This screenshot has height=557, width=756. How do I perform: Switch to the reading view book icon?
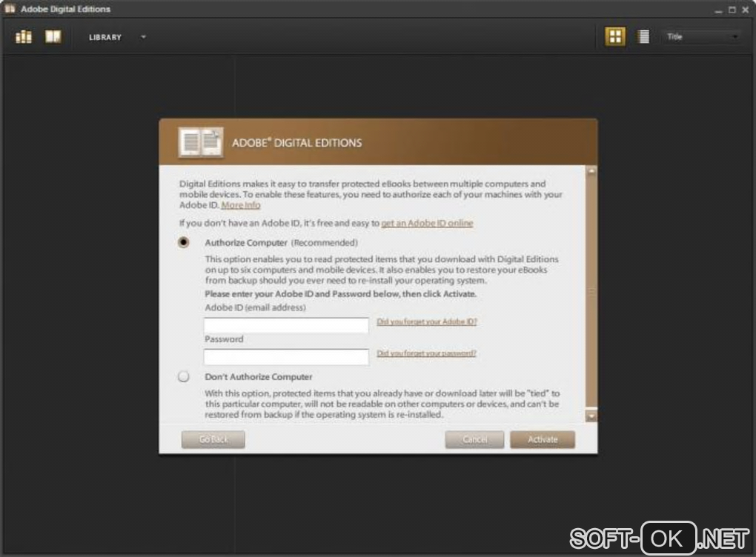pyautogui.click(x=53, y=36)
